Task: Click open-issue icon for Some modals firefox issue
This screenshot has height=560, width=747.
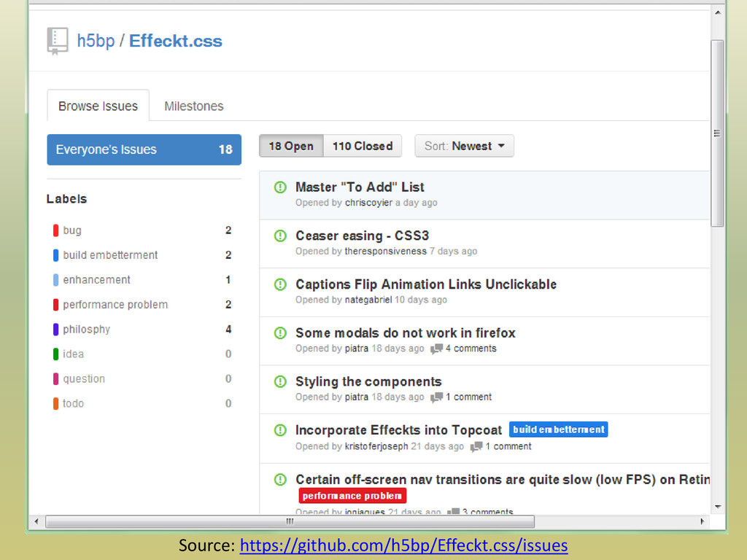Action: click(x=280, y=332)
